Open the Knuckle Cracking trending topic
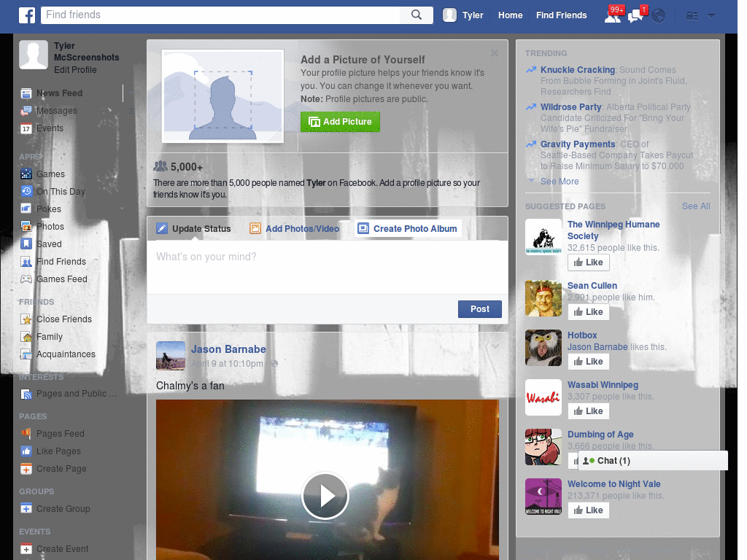Screen dimensions: 747x560 click(578, 70)
